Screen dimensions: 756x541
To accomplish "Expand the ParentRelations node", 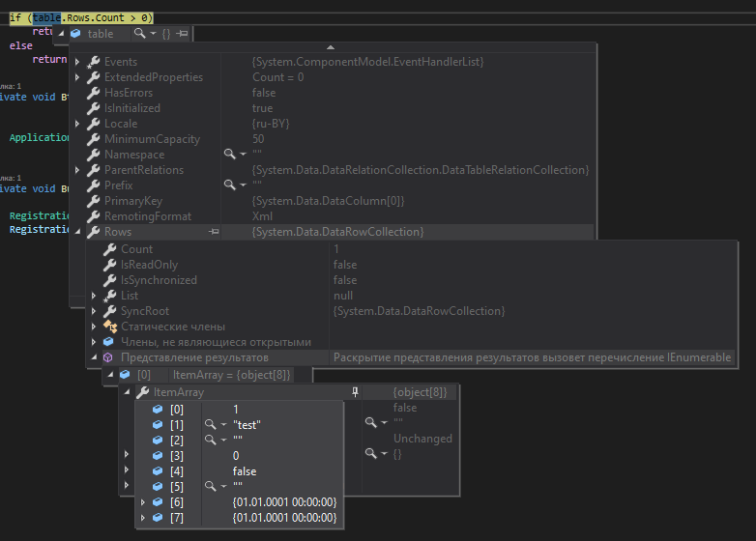I will [79, 170].
